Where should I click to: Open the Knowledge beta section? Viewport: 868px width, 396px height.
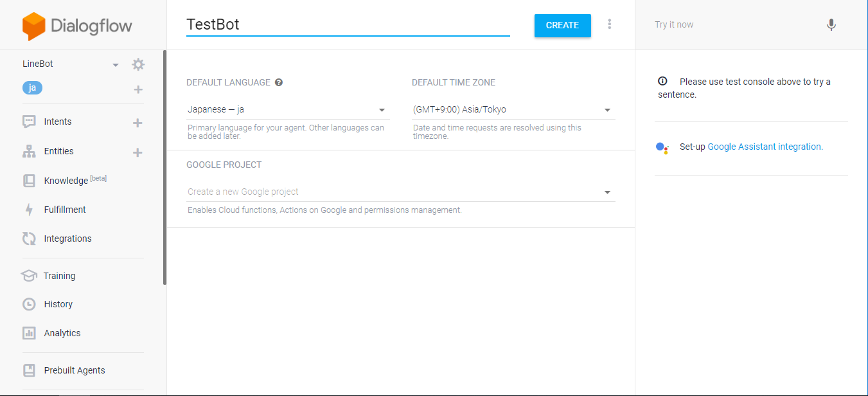(x=28, y=181)
